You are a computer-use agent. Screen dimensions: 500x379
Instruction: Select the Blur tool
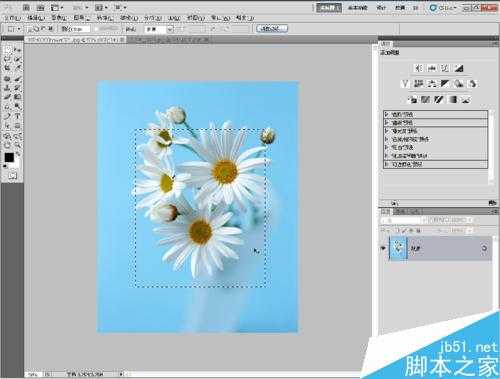point(7,107)
